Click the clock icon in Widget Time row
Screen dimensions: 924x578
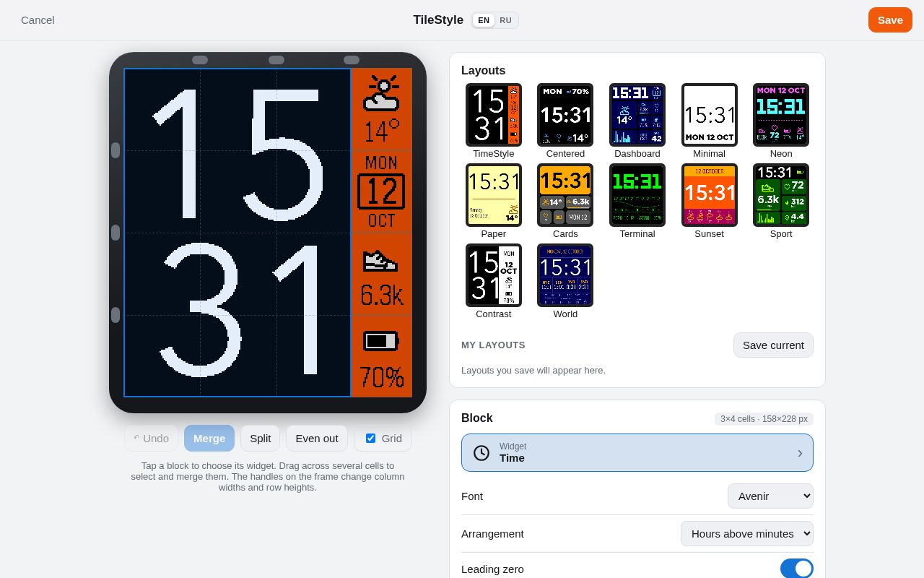tap(481, 453)
